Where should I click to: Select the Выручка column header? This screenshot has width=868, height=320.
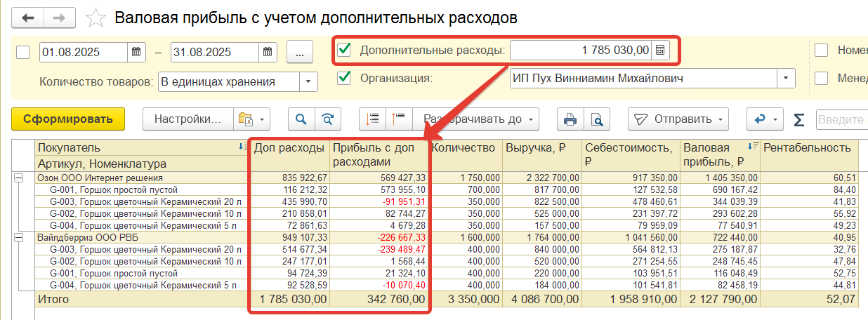click(541, 155)
